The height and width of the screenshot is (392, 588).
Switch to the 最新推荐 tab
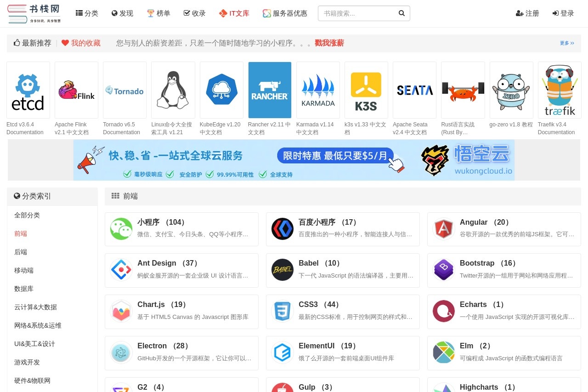coord(32,43)
